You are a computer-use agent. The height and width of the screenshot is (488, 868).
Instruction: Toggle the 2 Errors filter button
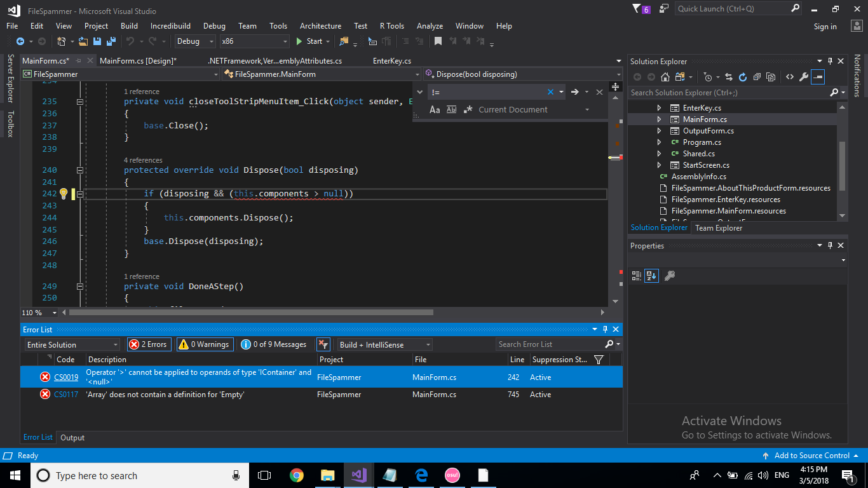[149, 344]
